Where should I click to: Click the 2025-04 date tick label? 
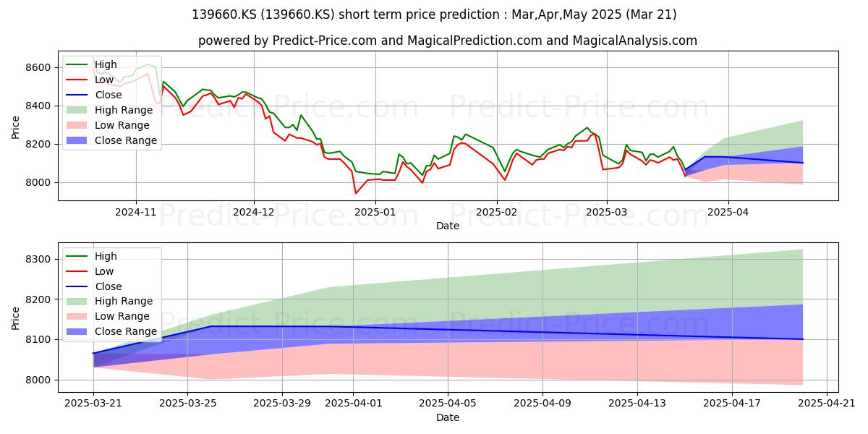(x=728, y=212)
